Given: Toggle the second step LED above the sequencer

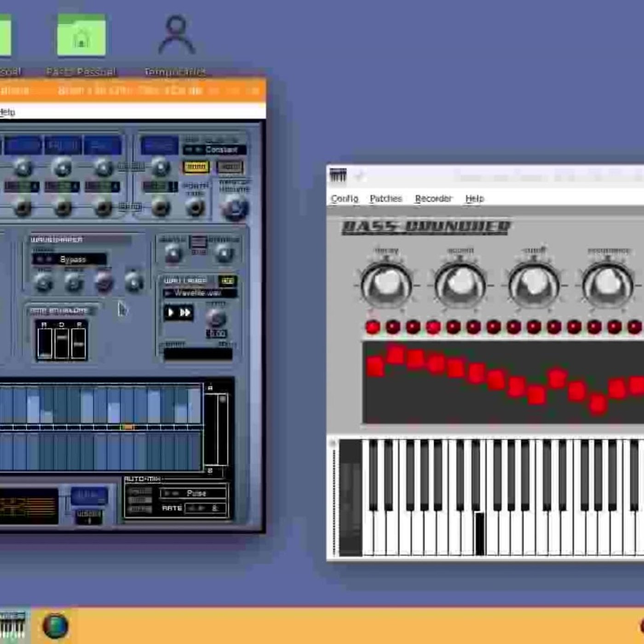Looking at the screenshot, I should click(x=393, y=327).
